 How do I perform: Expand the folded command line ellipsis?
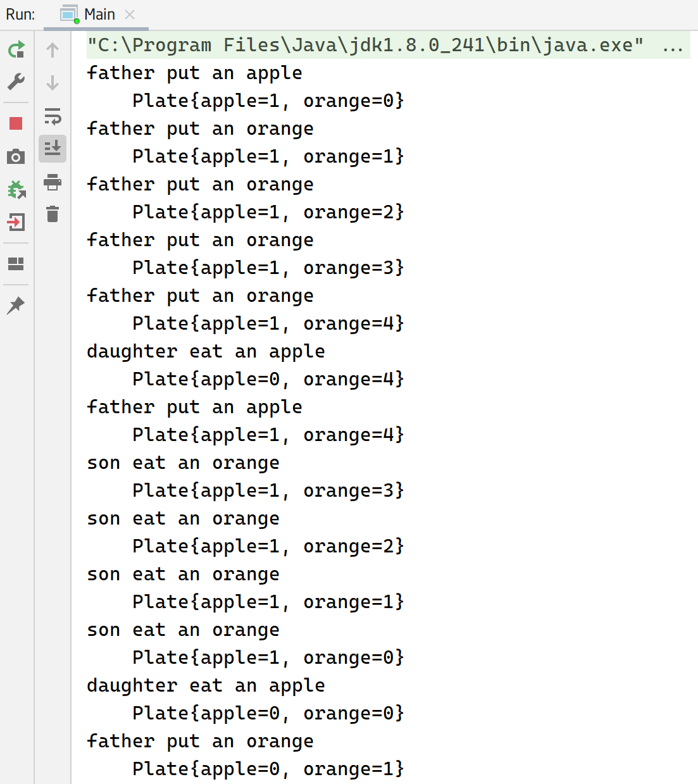[x=673, y=46]
